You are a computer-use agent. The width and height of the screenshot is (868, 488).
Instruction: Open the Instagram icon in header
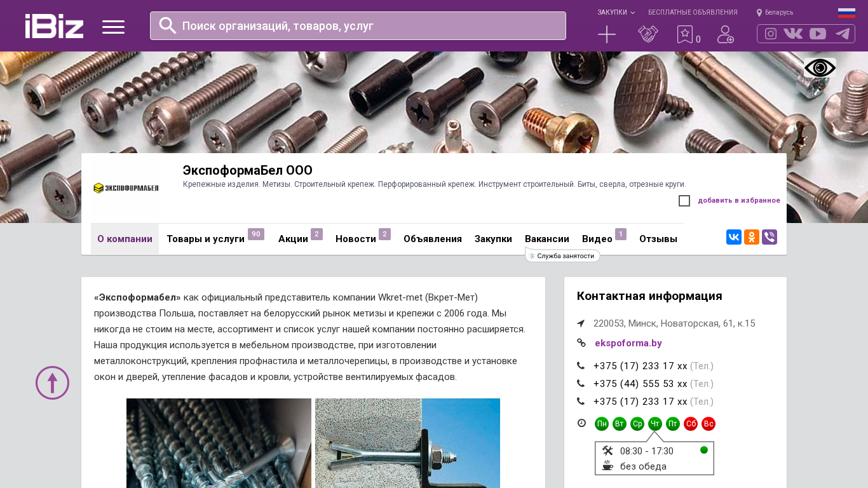pos(771,34)
